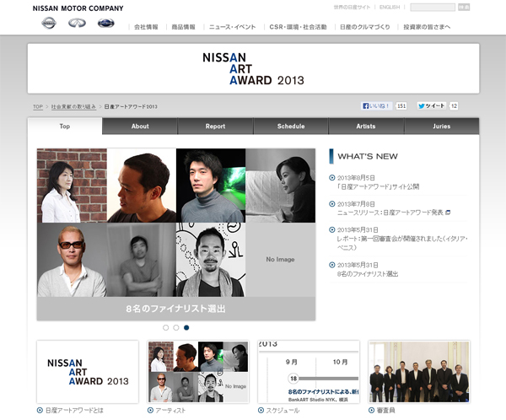Click into the header search field
This screenshot has height=420, width=506.
[x=433, y=7]
